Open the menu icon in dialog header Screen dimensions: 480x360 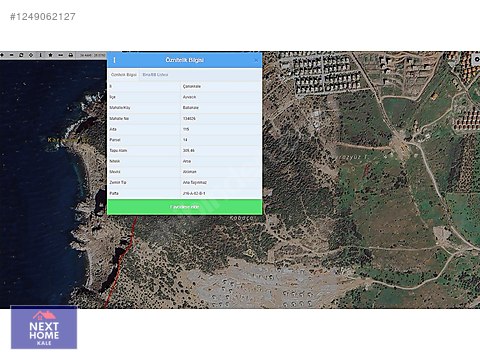(114, 60)
